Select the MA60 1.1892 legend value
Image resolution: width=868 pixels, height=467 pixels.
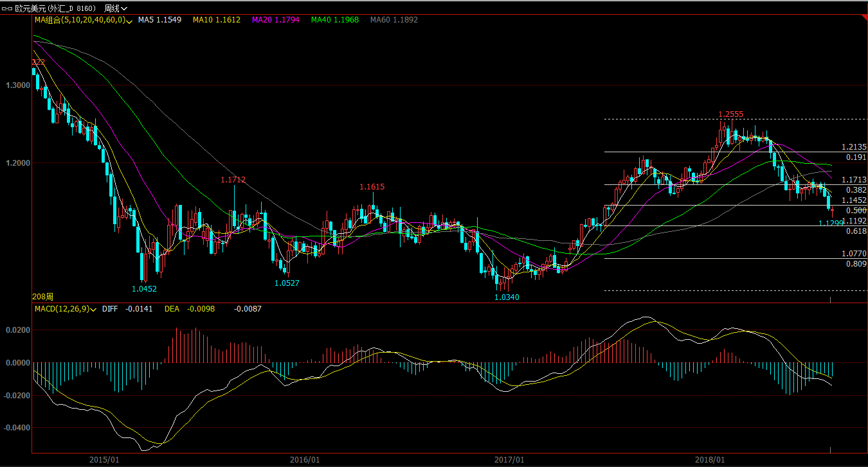tap(394, 20)
